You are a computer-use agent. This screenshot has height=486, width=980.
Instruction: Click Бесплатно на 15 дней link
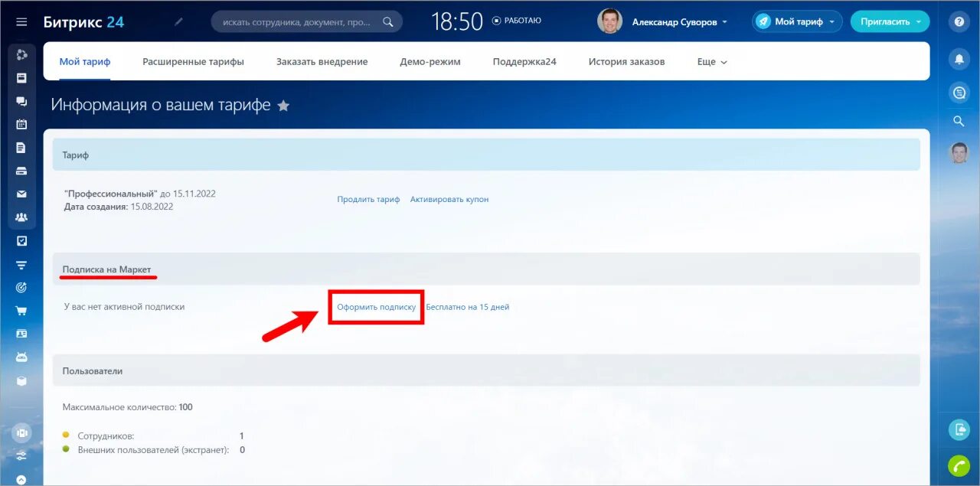[x=467, y=307]
